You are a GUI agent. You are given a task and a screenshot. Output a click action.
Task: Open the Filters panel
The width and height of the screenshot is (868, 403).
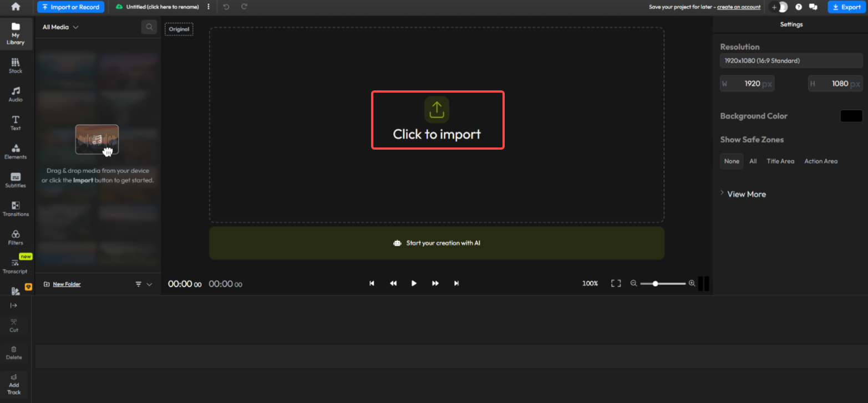click(x=16, y=237)
